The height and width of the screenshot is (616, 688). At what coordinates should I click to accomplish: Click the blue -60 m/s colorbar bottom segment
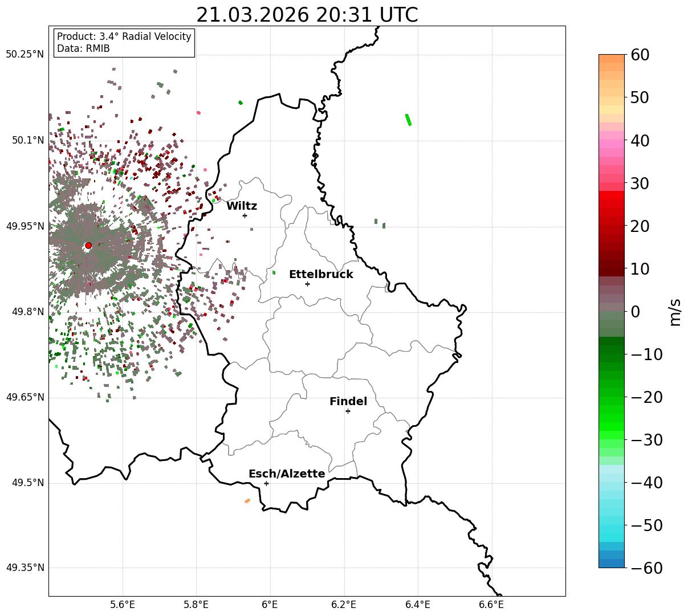point(612,563)
